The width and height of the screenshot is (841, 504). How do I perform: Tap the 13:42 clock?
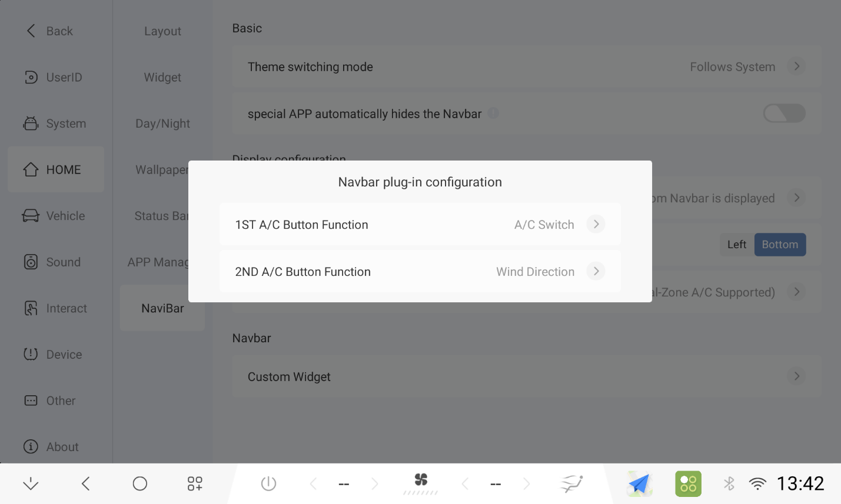(x=800, y=483)
